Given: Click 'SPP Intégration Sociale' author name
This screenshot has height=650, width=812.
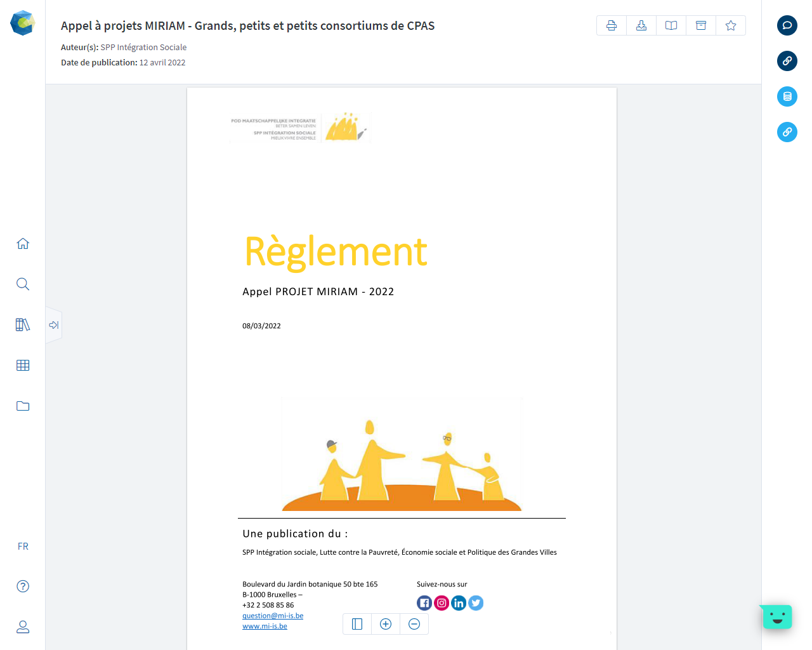Looking at the screenshot, I should (x=143, y=47).
